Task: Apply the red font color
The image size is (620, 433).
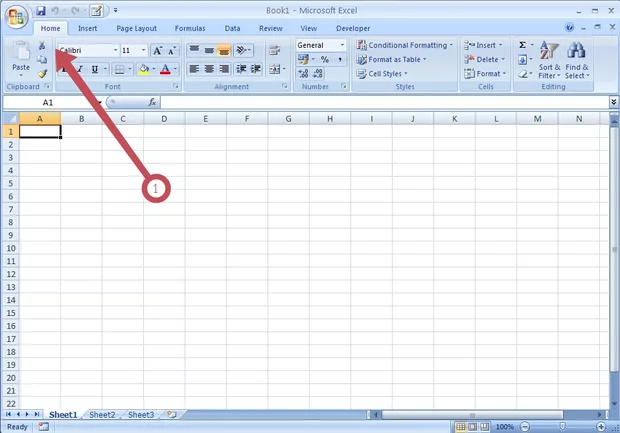Action: click(x=165, y=69)
